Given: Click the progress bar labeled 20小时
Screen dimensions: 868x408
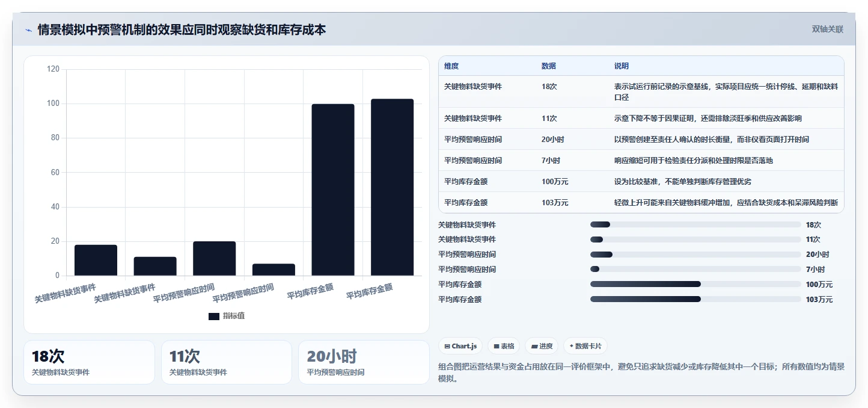Looking at the screenshot, I should tap(695, 255).
